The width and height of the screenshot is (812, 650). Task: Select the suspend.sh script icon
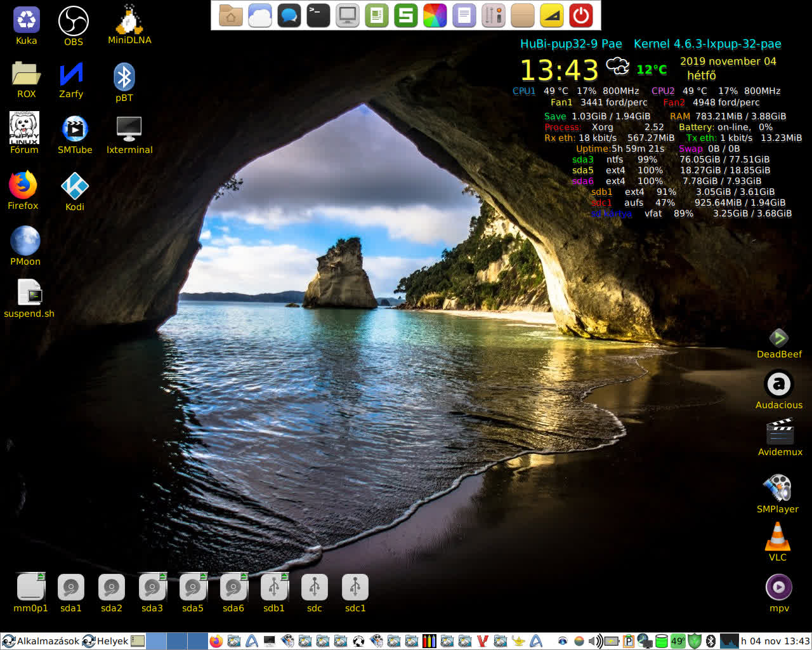[x=30, y=293]
